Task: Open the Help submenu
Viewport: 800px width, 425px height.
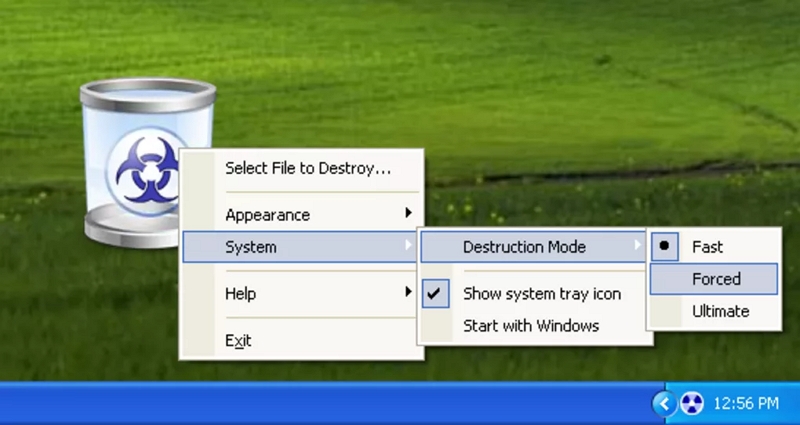Action: (x=302, y=293)
